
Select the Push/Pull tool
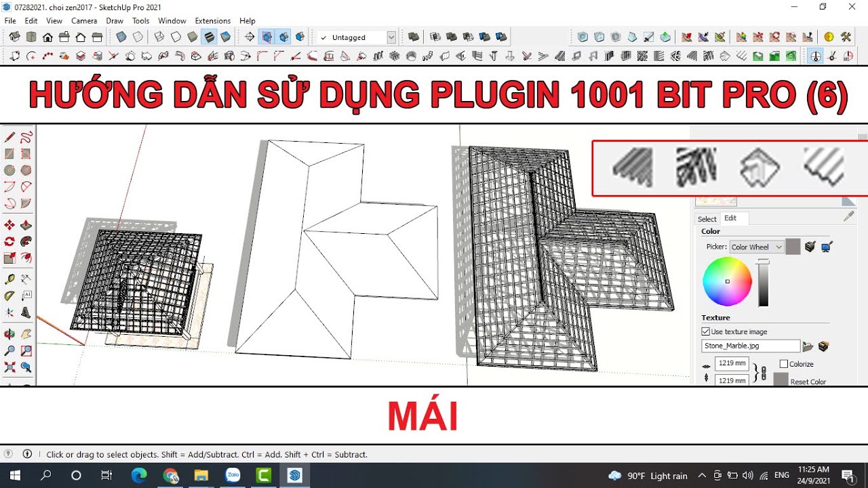(x=26, y=225)
